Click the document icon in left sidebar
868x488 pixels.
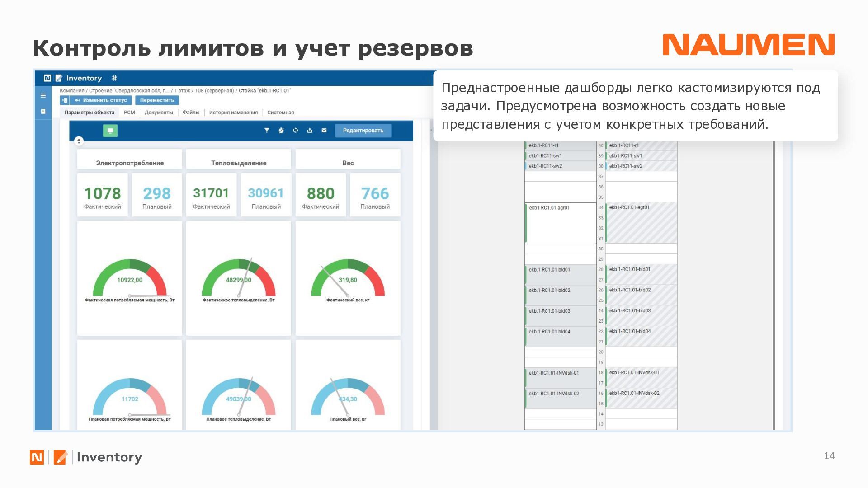click(43, 111)
